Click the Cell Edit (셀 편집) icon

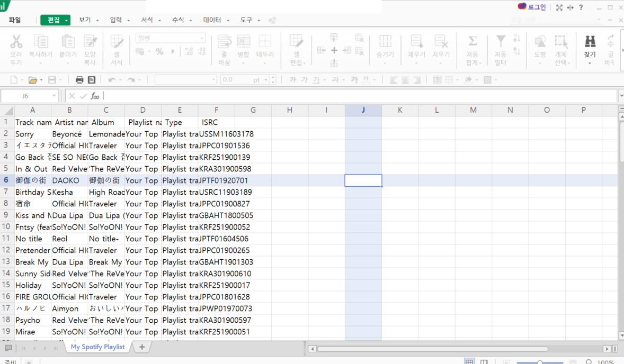[x=296, y=41]
